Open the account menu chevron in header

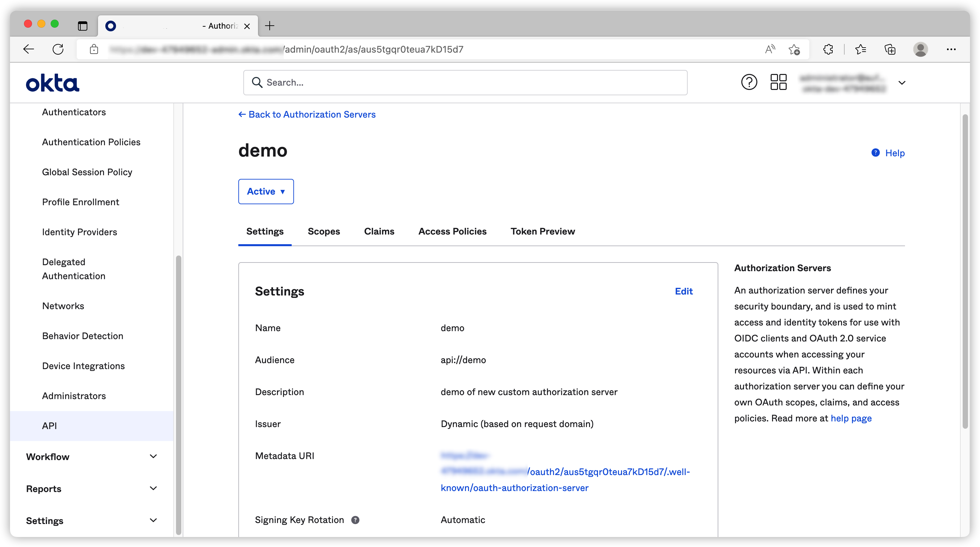(x=902, y=83)
